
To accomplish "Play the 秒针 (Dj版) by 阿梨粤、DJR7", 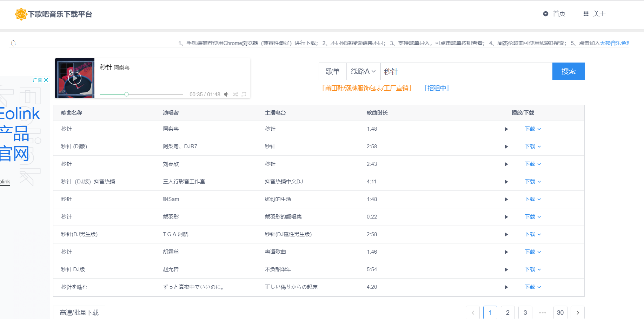I will [506, 147].
